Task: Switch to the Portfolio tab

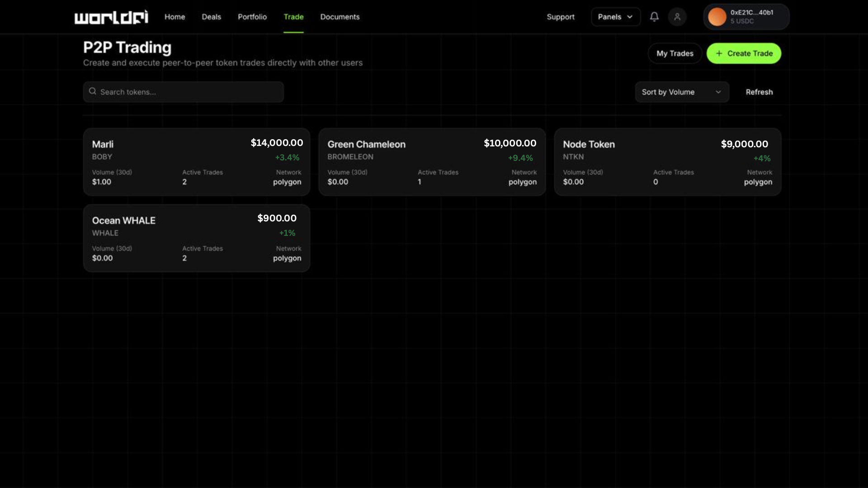Action: point(252,17)
